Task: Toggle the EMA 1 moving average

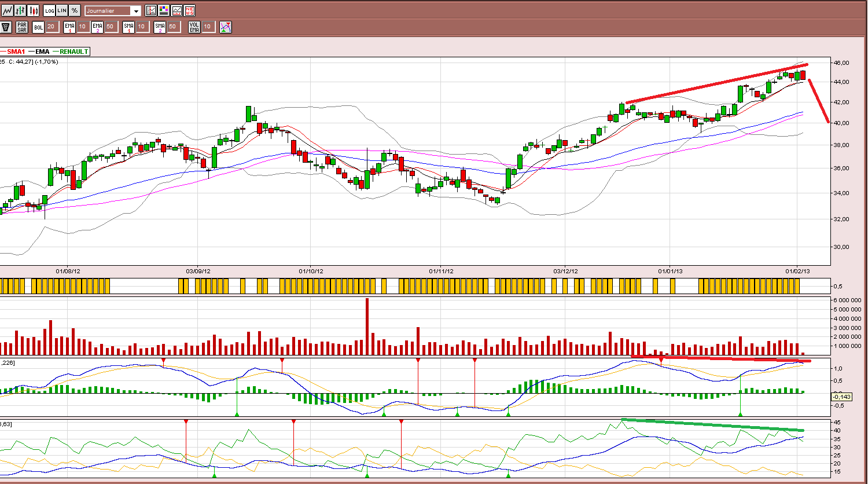Action: click(x=70, y=27)
